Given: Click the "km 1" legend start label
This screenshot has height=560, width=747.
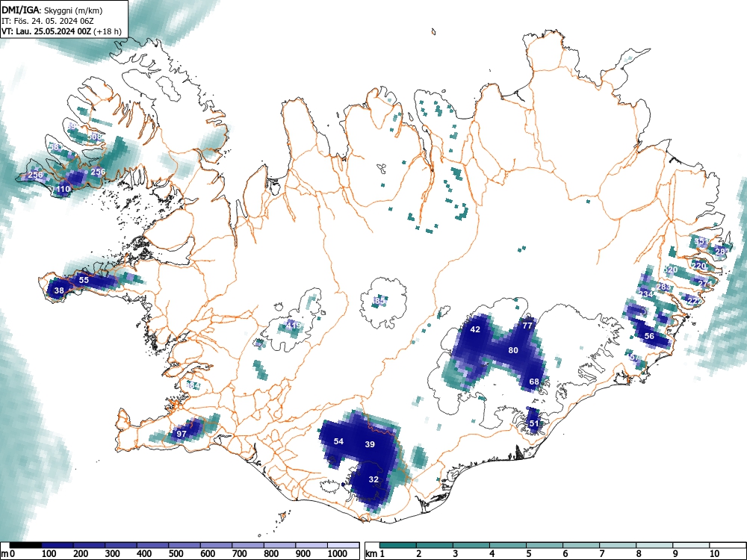Looking at the screenshot, I should (x=375, y=553).
